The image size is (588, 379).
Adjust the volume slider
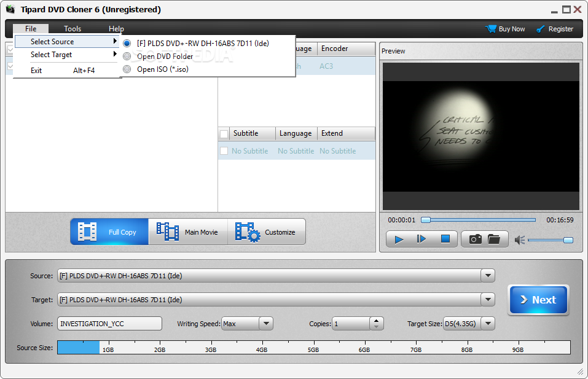click(551, 240)
